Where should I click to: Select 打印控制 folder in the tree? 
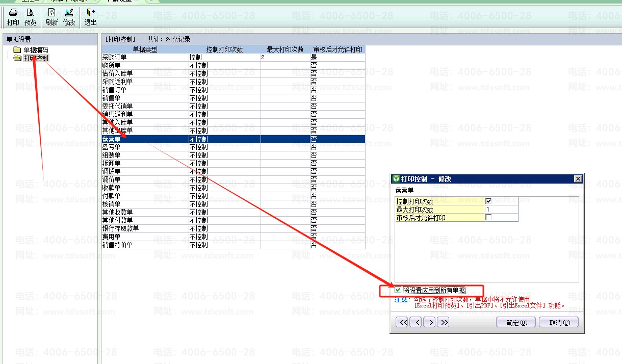click(36, 58)
